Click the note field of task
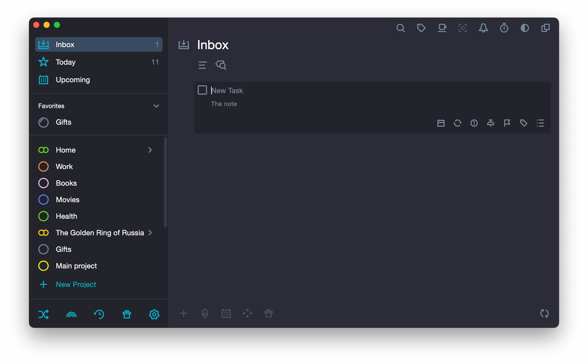Image resolution: width=588 pixels, height=364 pixels. click(x=224, y=104)
